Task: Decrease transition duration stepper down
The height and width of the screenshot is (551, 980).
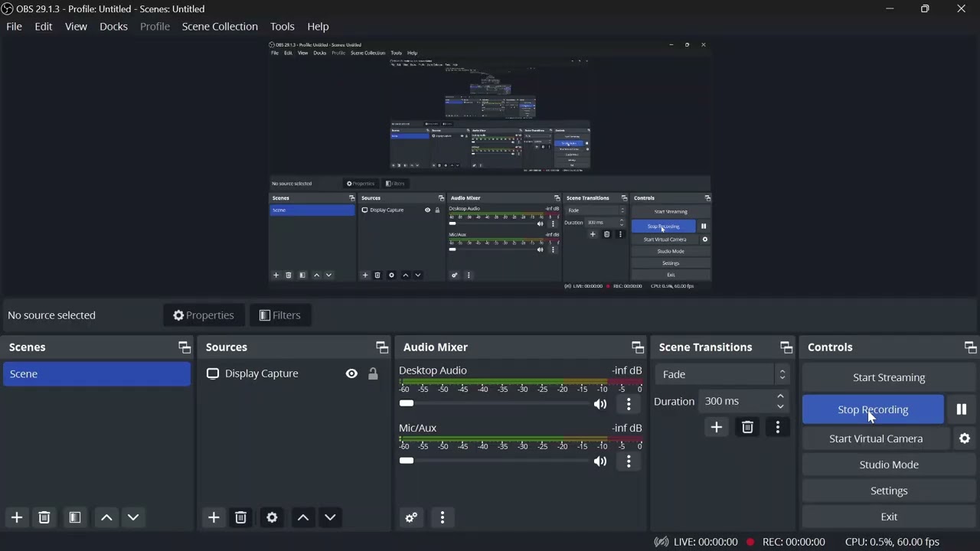Action: 780,406
